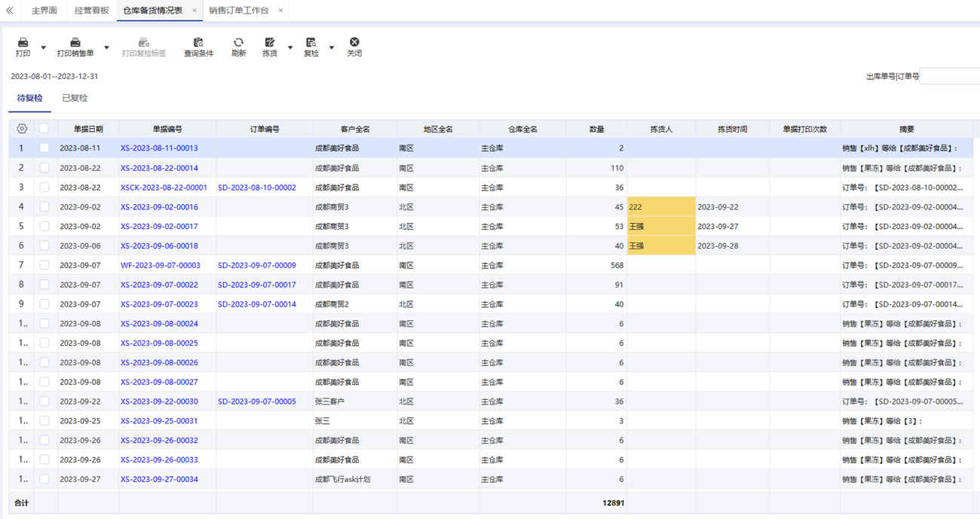Click the 复检 recheck icon
Image resolution: width=980 pixels, height=519 pixels.
tap(311, 43)
